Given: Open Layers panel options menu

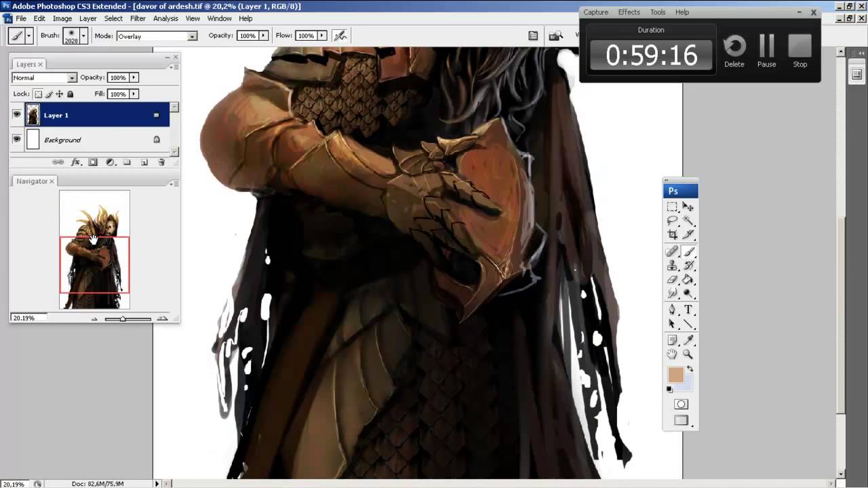Looking at the screenshot, I should coord(174,66).
